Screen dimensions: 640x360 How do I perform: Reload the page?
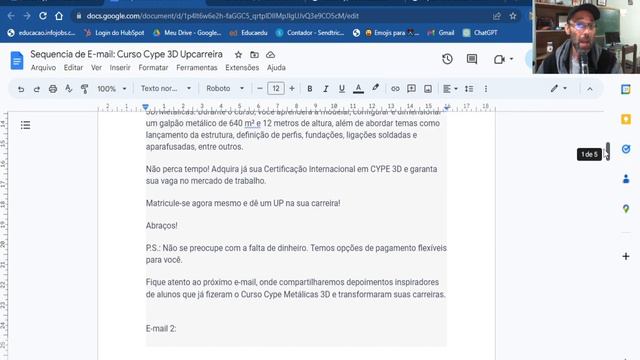(x=43, y=16)
